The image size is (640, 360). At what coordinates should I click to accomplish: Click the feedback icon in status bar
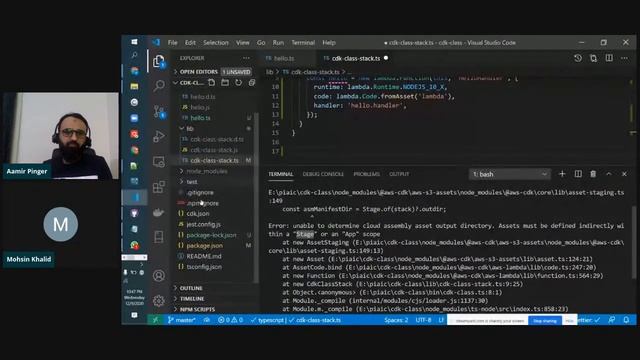(x=611, y=320)
